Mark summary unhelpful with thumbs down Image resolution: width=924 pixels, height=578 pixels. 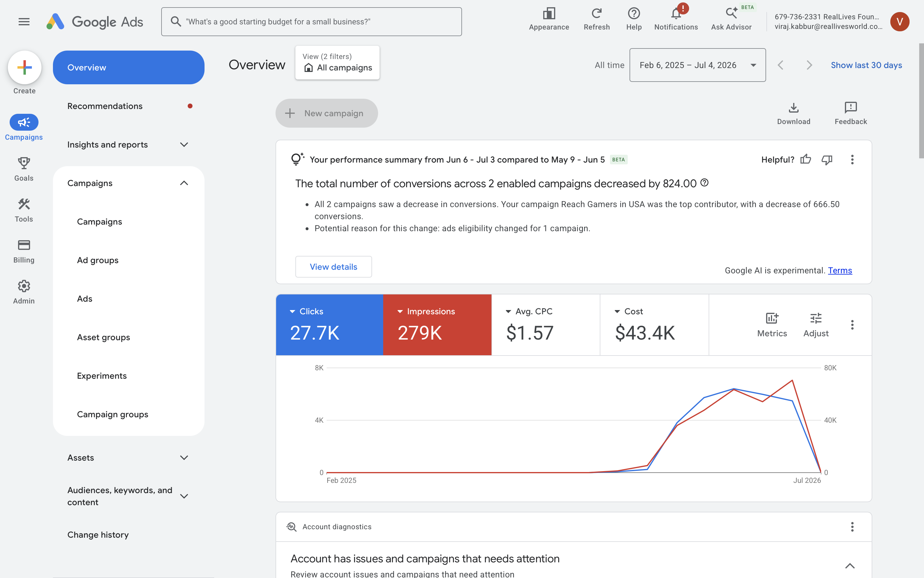click(827, 160)
